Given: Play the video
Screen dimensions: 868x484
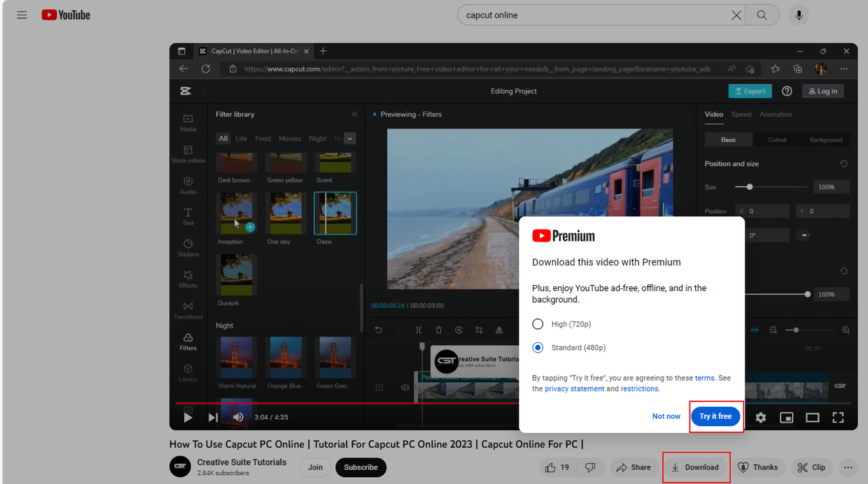Looking at the screenshot, I should (x=188, y=417).
